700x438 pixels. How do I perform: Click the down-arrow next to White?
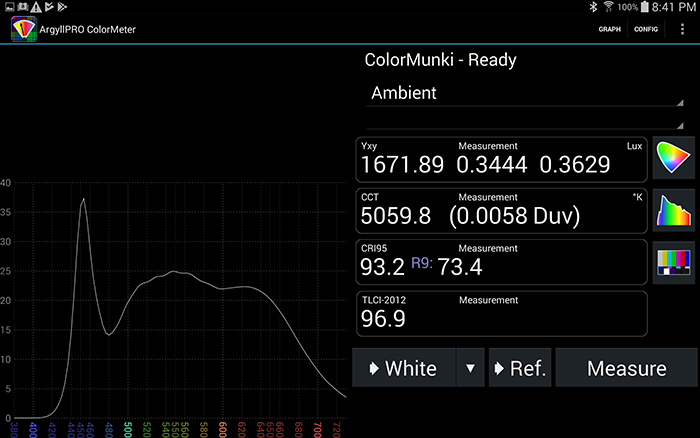click(x=469, y=368)
